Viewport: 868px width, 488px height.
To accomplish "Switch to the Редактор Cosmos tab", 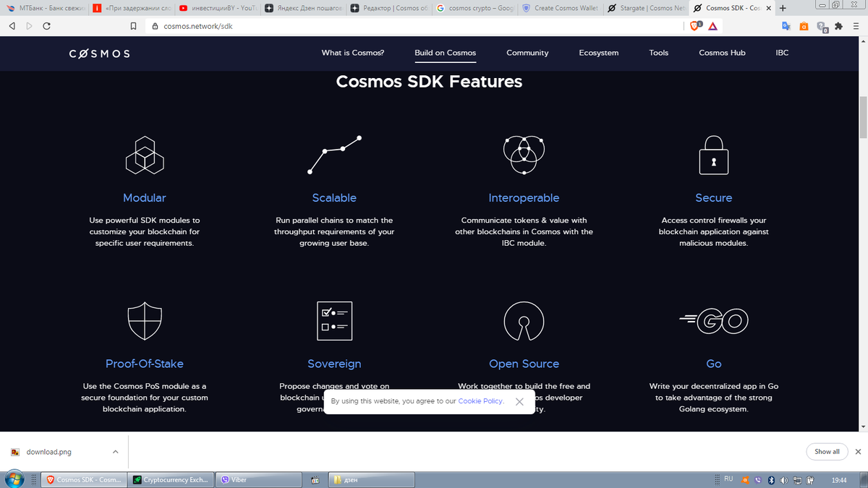I will pos(388,8).
